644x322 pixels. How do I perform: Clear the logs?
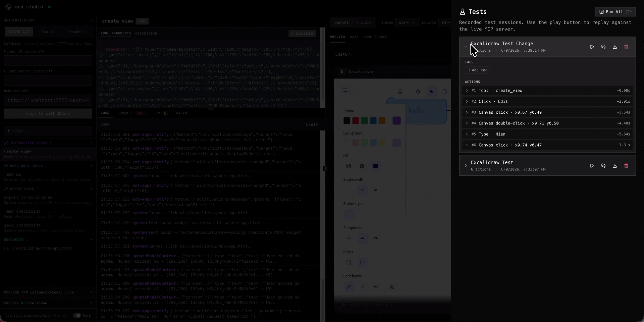312,124
